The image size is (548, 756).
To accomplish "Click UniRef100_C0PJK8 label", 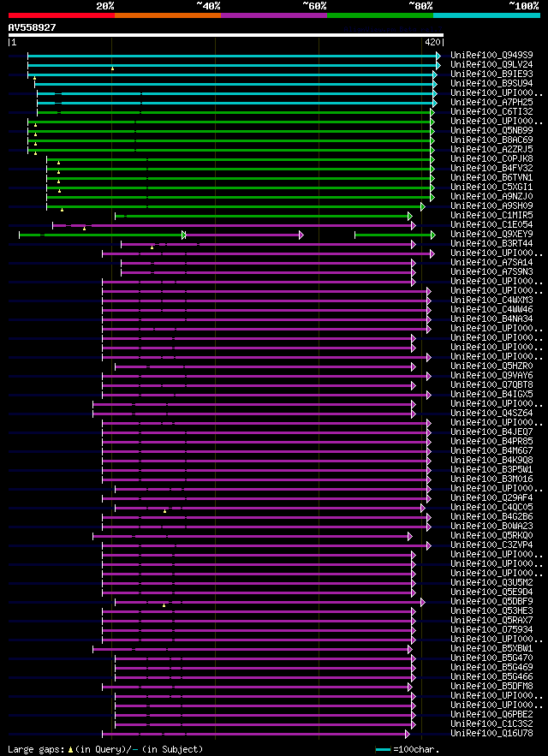I will tap(491, 158).
